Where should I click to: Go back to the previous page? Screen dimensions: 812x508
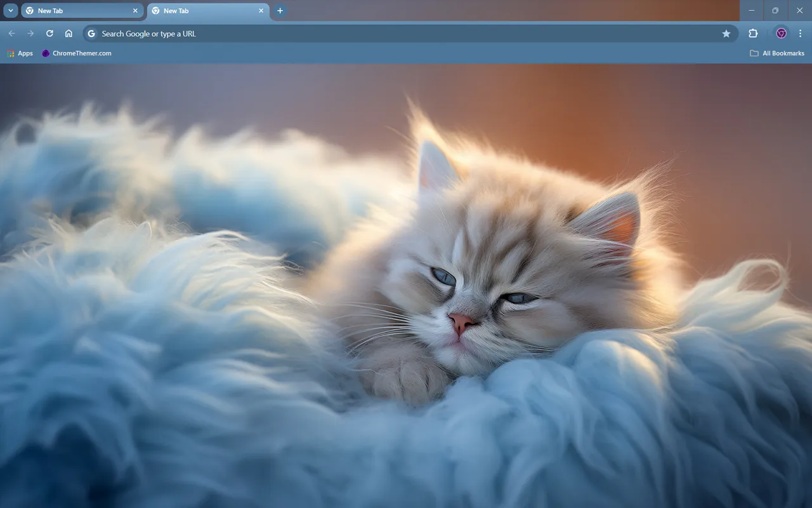11,34
